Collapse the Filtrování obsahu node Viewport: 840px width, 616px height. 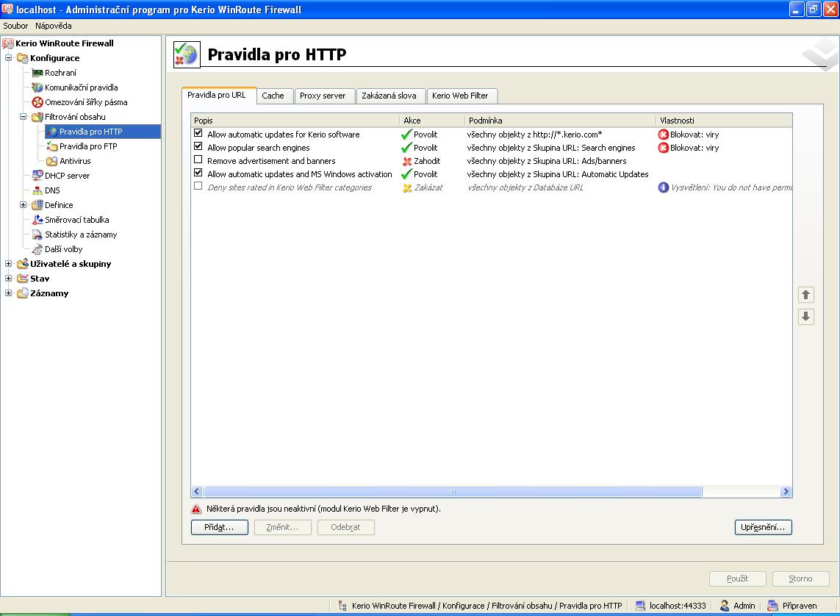point(23,116)
